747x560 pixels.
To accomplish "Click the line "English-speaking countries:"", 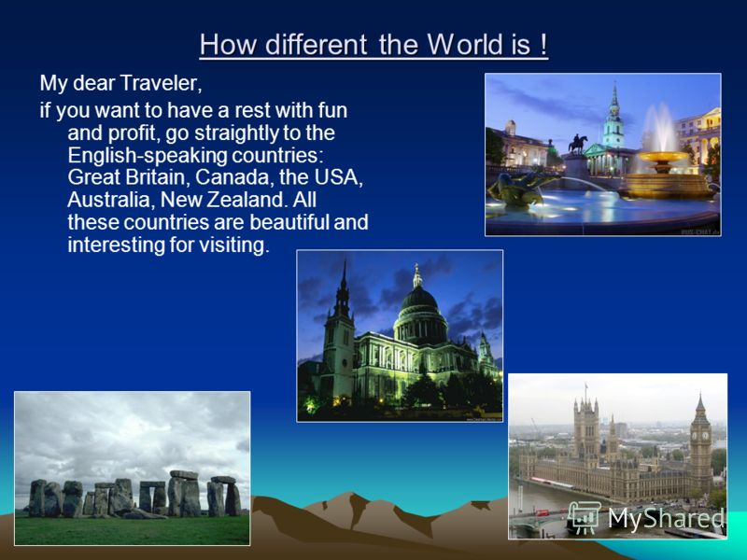I will click(195, 155).
